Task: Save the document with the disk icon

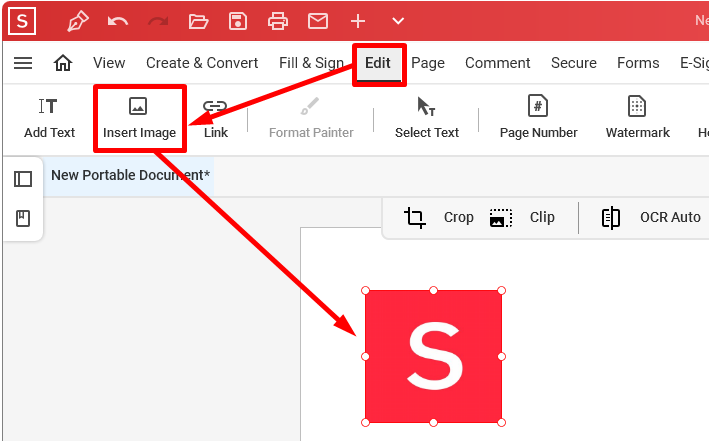Action: [x=238, y=21]
